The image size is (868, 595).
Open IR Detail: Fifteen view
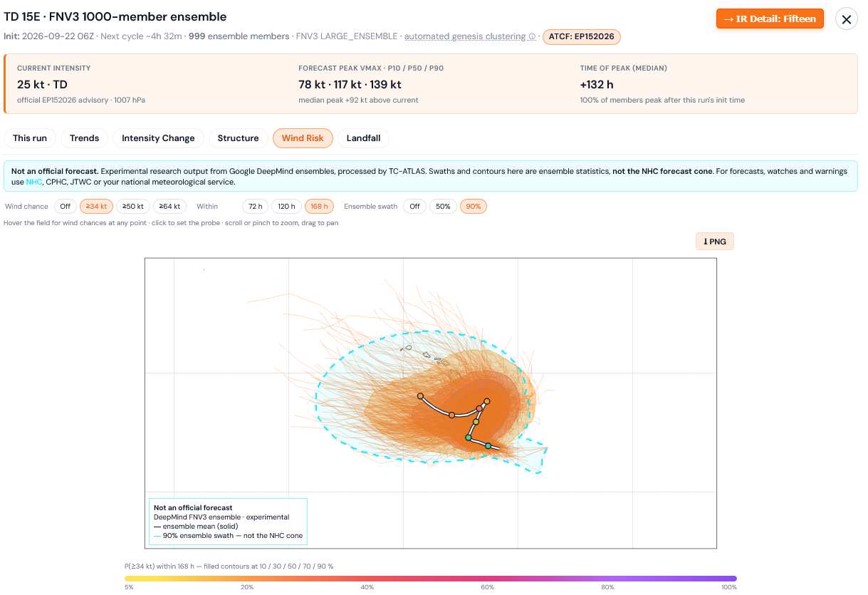tap(770, 19)
